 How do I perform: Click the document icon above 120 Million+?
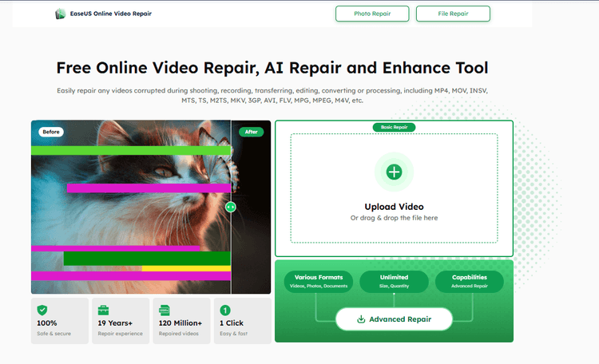[x=165, y=311]
